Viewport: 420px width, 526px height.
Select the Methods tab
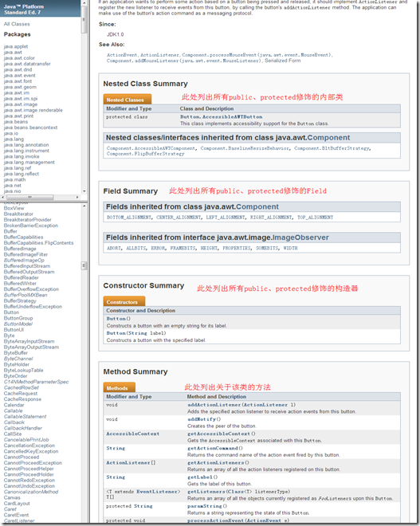coord(119,387)
